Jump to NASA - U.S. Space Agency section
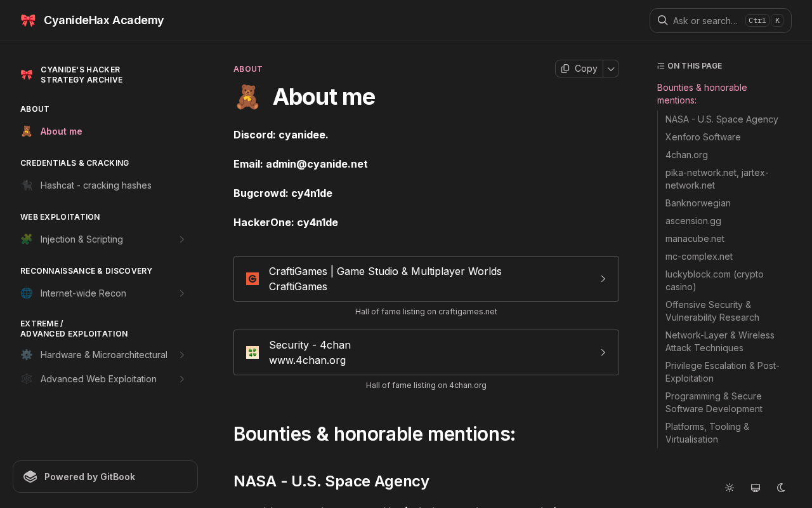The image size is (812, 508). [722, 119]
